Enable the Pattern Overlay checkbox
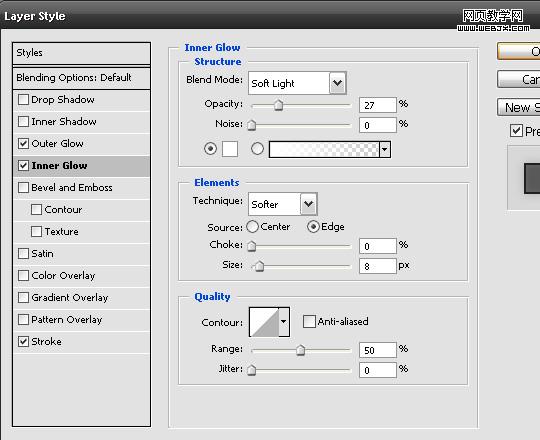The width and height of the screenshot is (540, 440). click(x=23, y=319)
